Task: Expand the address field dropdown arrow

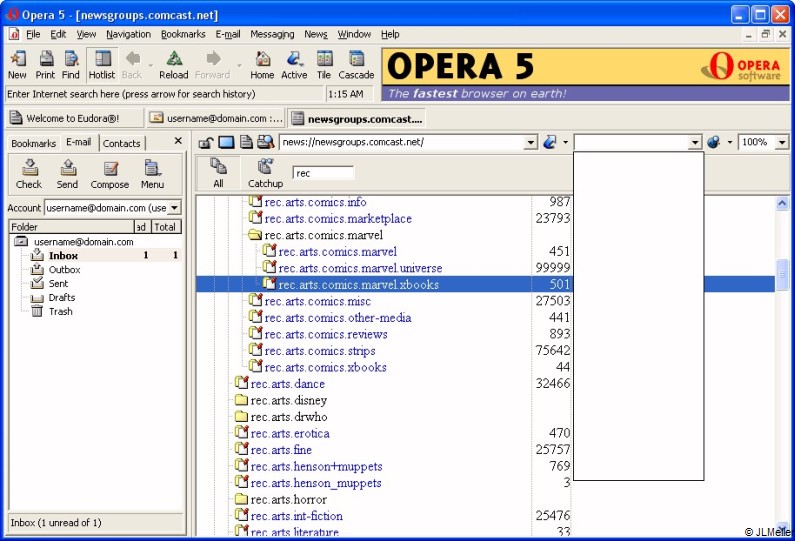Action: 531,142
